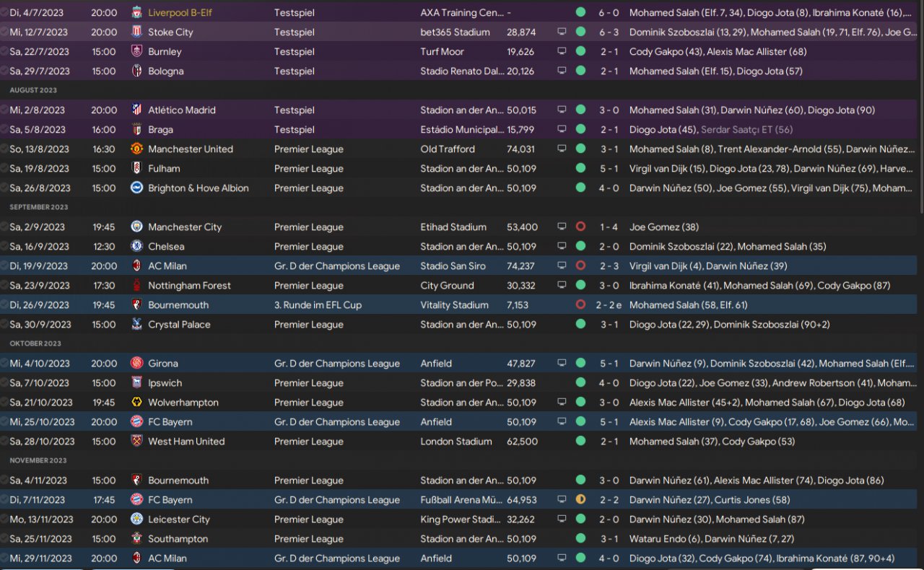Open the 6 - 3 Stoke City result
Screen dimensions: 924x570
click(x=608, y=32)
